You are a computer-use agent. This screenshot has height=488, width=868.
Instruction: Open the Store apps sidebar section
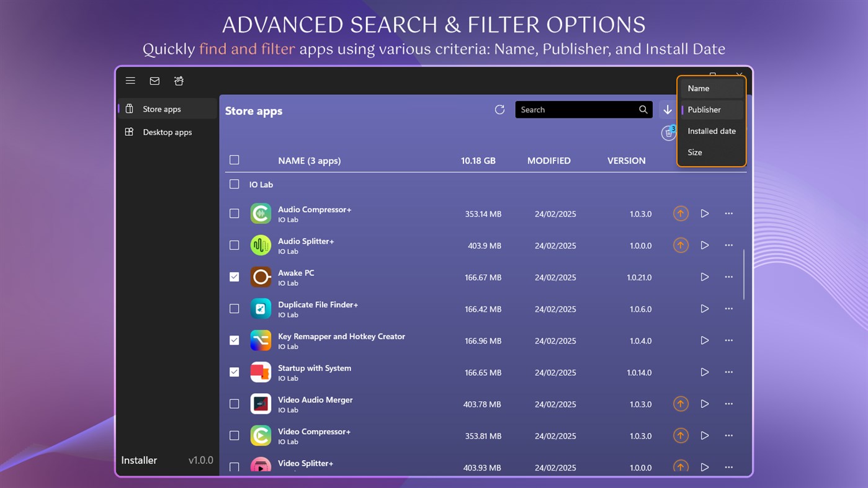167,109
